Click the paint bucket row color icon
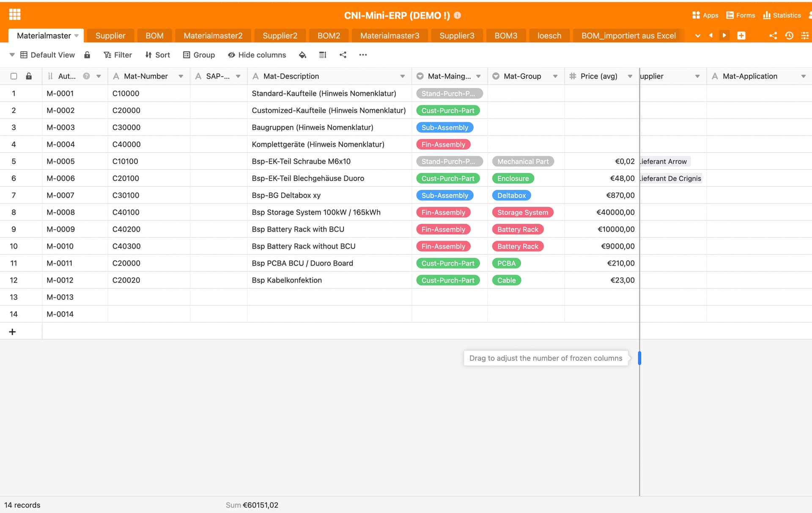Screen dimensions: 812x513 [x=302, y=55]
